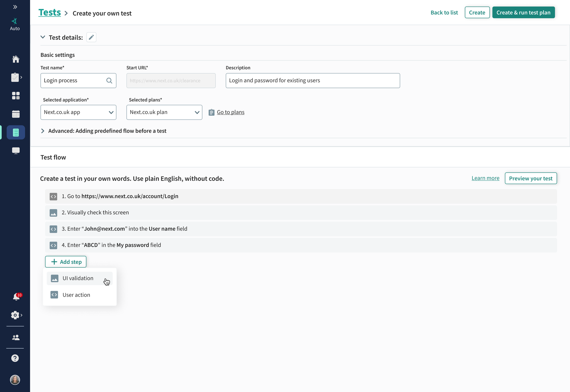Click the Back to list link
Screen dimensions: 570x392
coord(444,12)
